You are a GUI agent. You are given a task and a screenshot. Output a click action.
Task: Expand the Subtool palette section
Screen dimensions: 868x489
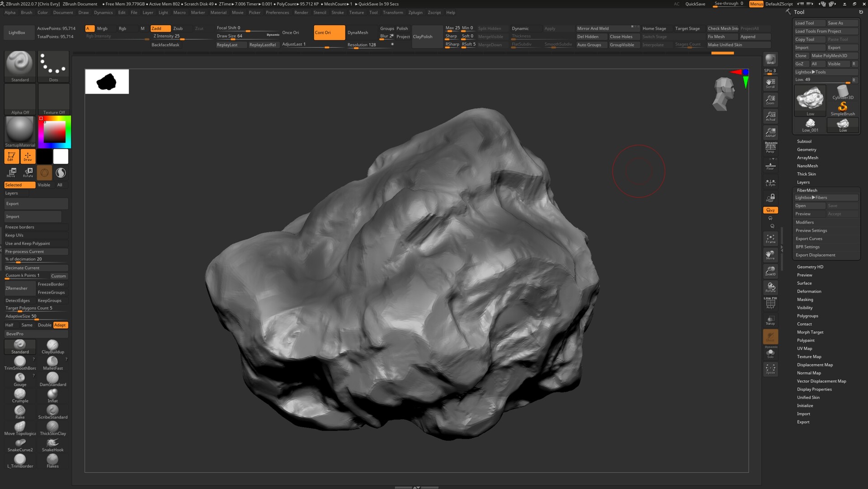(804, 141)
